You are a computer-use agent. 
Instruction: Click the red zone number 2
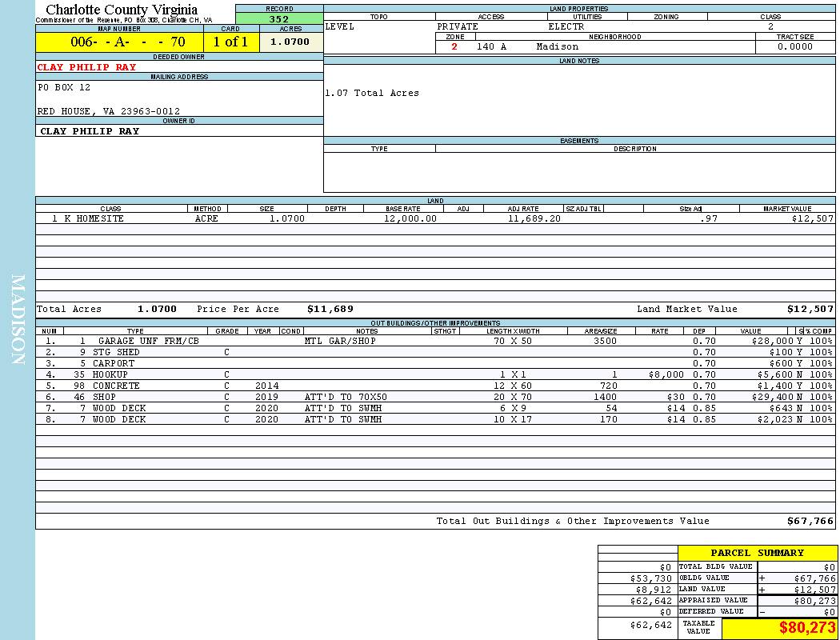pyautogui.click(x=454, y=47)
